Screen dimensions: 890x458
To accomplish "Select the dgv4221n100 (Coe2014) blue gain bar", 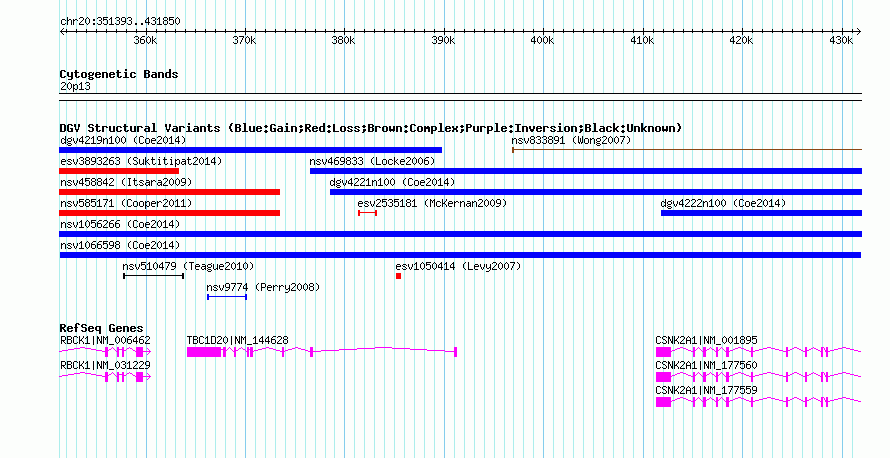I will click(596, 192).
